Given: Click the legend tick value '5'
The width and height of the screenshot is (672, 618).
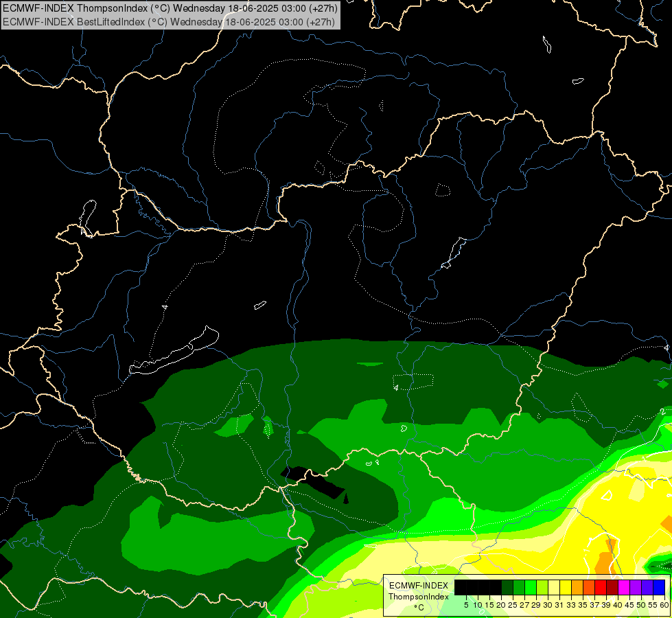Looking at the screenshot, I should 466,605.
